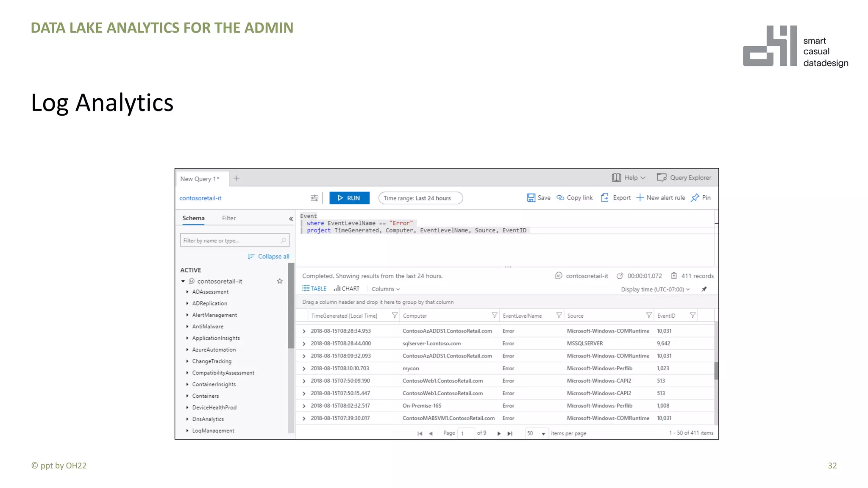The image size is (868, 488).
Task: Collapse the contosoretail-it workspace node
Action: pyautogui.click(x=183, y=281)
